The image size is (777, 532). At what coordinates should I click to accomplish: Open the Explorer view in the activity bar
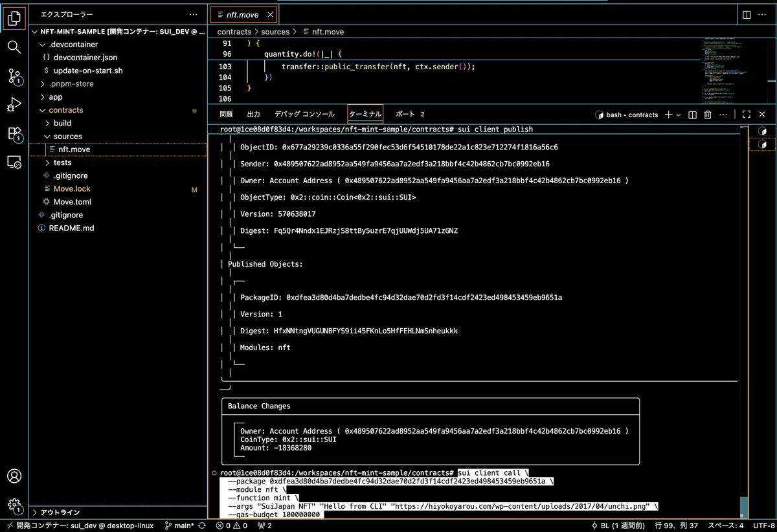point(14,18)
